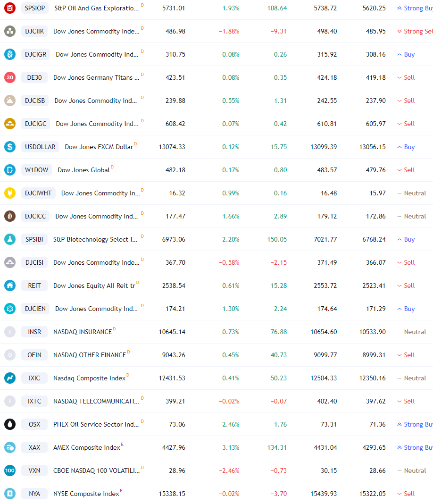Open the USDOLLAR ticker symbol
433x504 pixels.
[x=40, y=147]
